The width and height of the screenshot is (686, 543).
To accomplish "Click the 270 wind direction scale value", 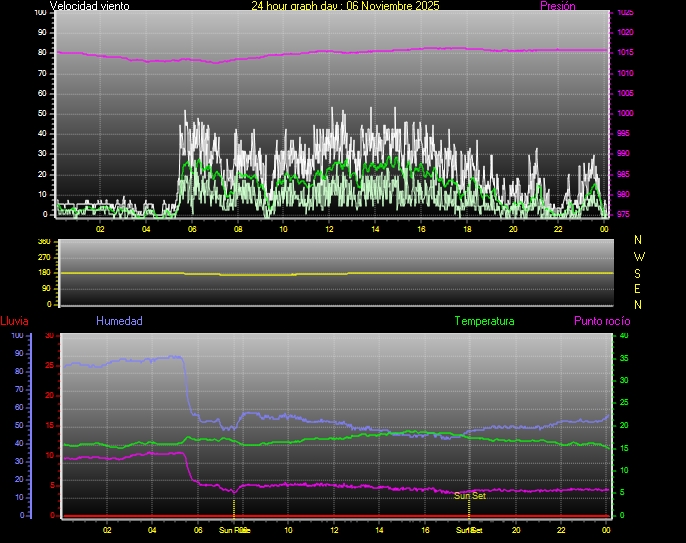I will pos(43,257).
